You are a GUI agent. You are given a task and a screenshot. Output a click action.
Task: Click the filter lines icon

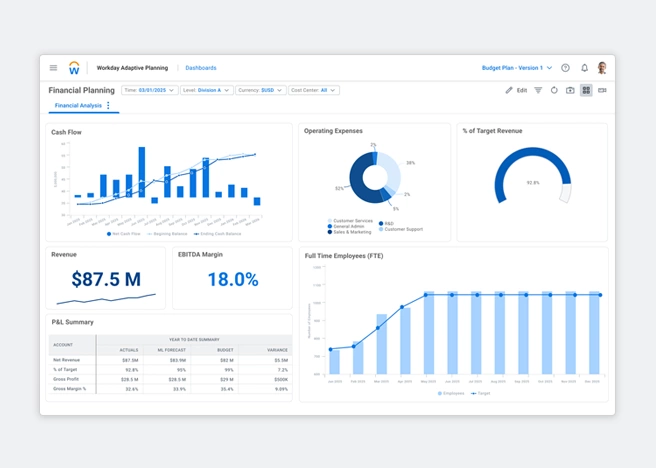click(x=538, y=90)
